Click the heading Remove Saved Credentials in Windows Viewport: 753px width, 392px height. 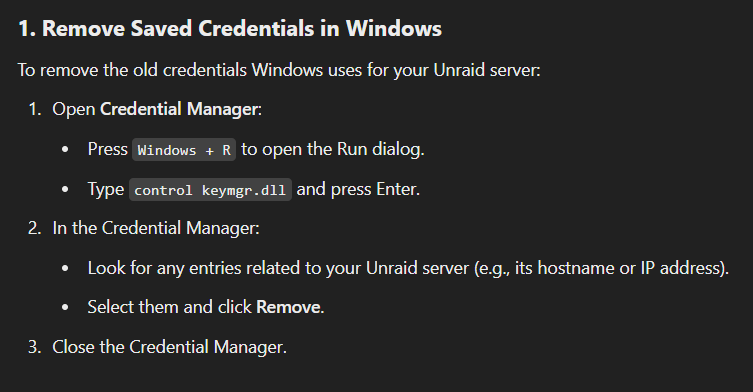coord(230,28)
